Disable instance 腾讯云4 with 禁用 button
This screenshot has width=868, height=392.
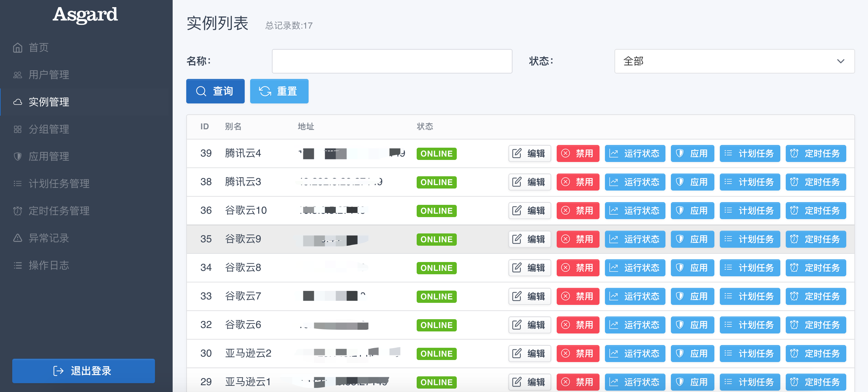pos(578,153)
